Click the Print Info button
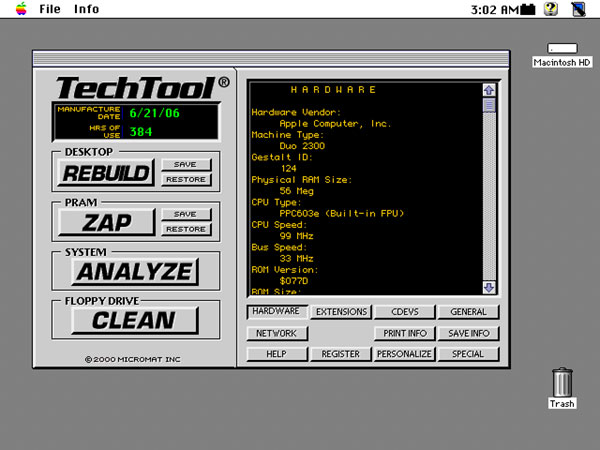Screen dimensions: 600x450 click(404, 333)
